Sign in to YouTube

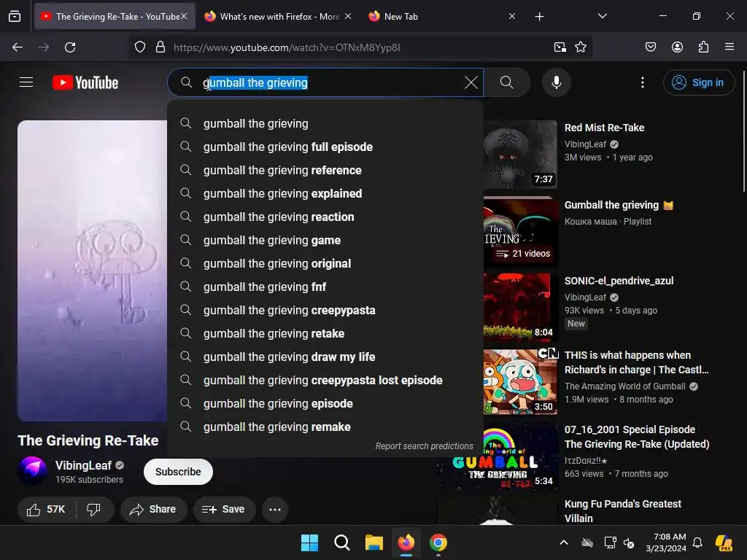[x=698, y=82]
